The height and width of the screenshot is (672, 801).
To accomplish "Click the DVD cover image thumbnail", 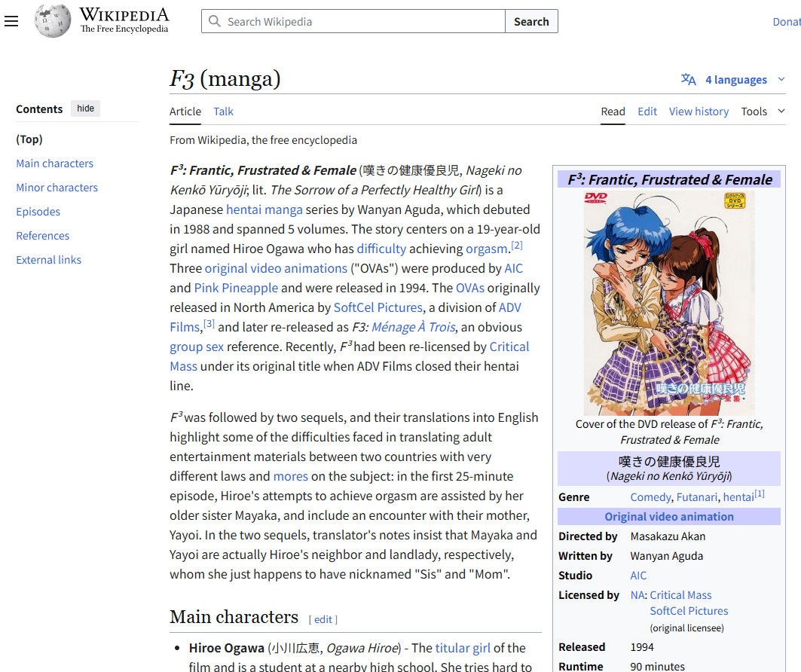I will [x=669, y=303].
